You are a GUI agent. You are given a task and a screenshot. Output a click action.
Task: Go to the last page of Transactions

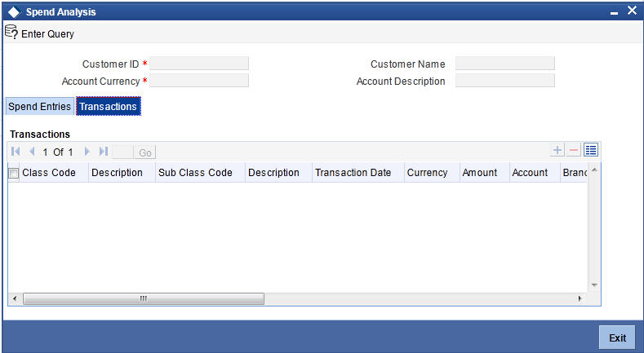(104, 152)
